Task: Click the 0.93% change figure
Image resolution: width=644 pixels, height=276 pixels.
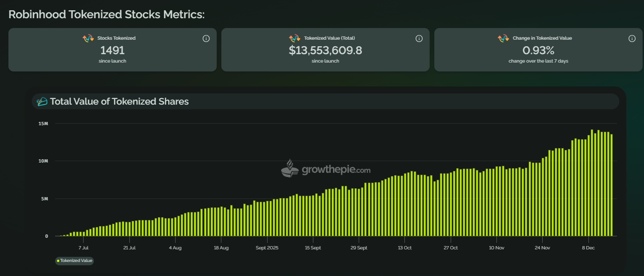Action: 538,50
